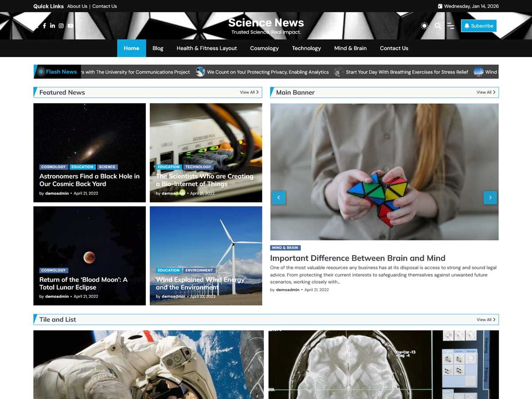Open the Facebook social icon
Image resolution: width=532 pixels, height=399 pixels.
tap(44, 26)
